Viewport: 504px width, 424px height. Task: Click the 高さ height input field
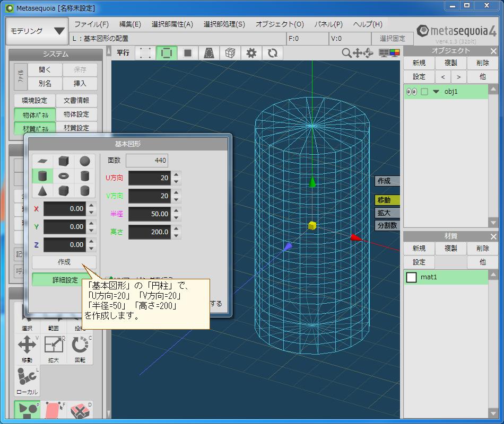(x=150, y=232)
